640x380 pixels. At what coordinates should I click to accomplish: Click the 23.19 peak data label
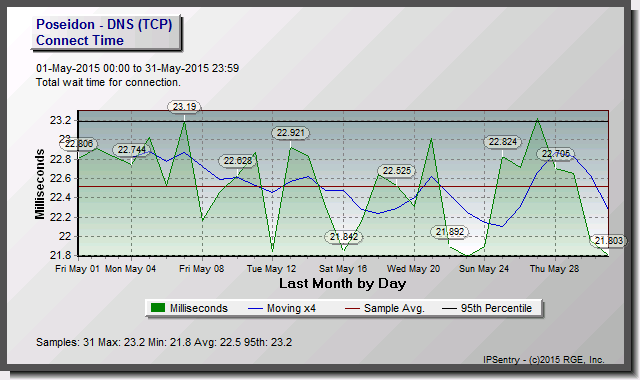pyautogui.click(x=184, y=107)
